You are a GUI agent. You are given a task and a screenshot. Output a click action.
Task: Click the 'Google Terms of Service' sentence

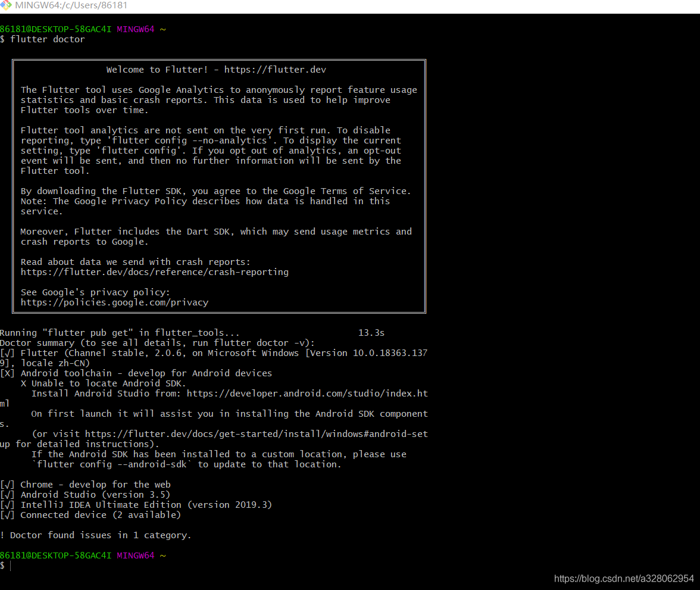click(x=215, y=191)
